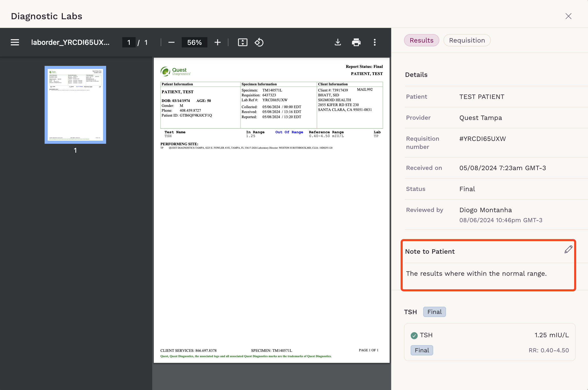588x390 pixels.
Task: Print the lab report
Action: (x=356, y=42)
